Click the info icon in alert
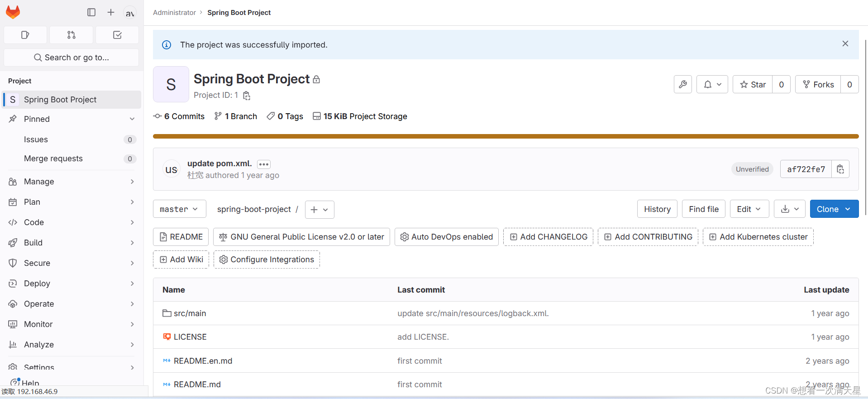Image resolution: width=868 pixels, height=399 pixels. tap(167, 45)
